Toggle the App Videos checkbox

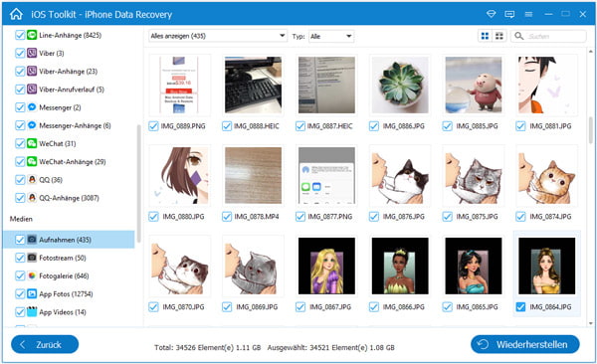click(x=20, y=312)
